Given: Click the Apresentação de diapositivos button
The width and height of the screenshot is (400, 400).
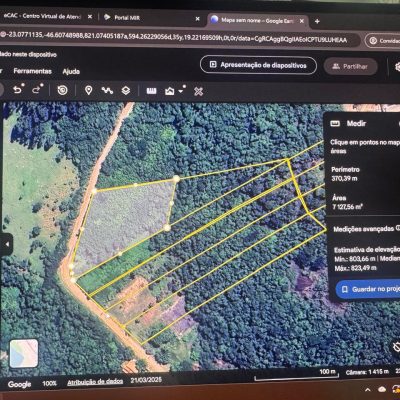Looking at the screenshot, I should 258,65.
